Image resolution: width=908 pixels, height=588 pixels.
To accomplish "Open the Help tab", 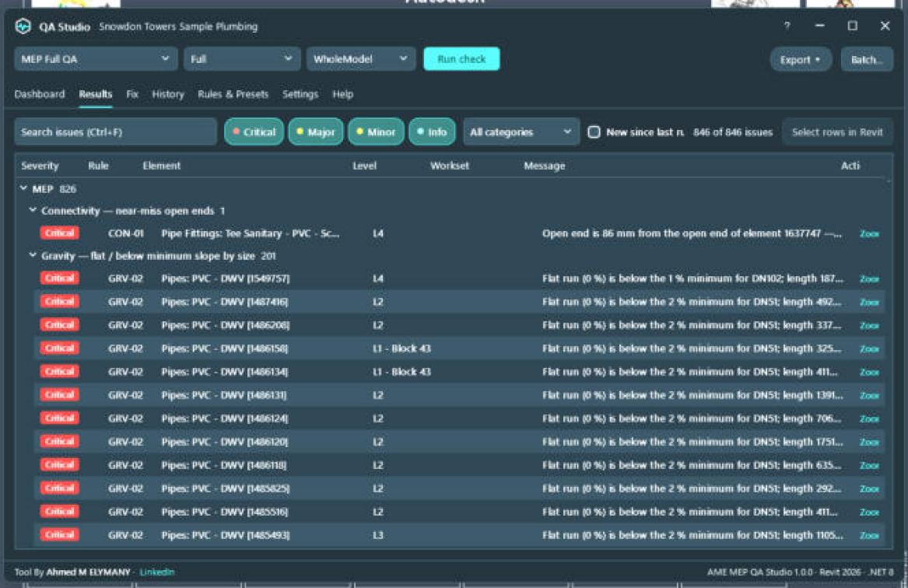I will click(343, 94).
